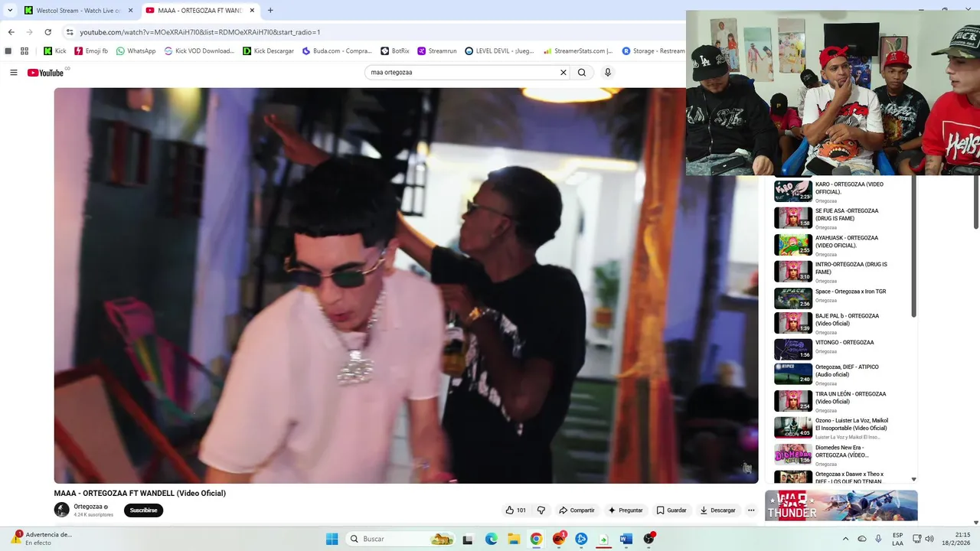This screenshot has width=980, height=551.
Task: Select INTRO-ORTEGOZAA (DRUG IS FAME) title
Action: tap(851, 269)
